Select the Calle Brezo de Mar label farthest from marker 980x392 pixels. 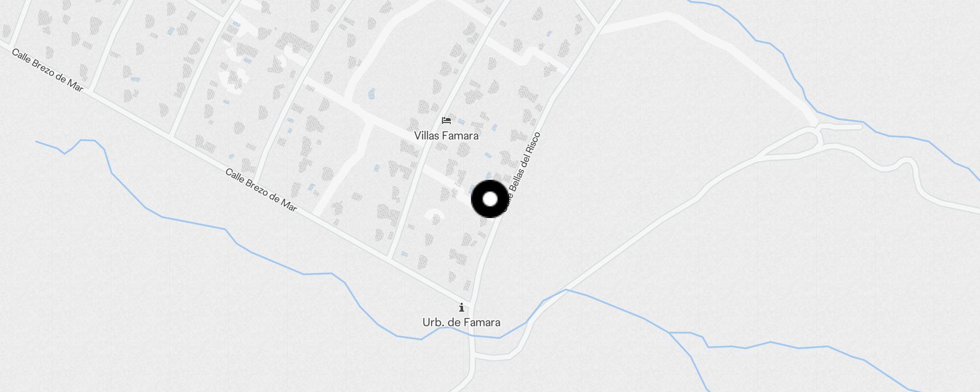click(x=48, y=70)
